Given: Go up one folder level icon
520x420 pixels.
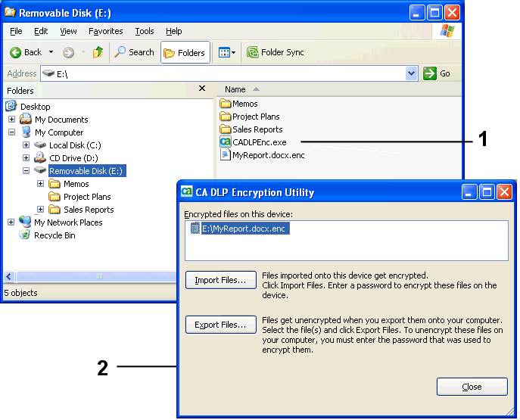Looking at the screenshot, I should (x=98, y=52).
